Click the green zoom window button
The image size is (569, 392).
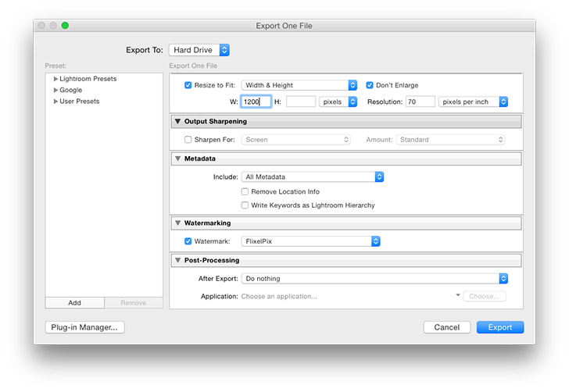[x=65, y=26]
